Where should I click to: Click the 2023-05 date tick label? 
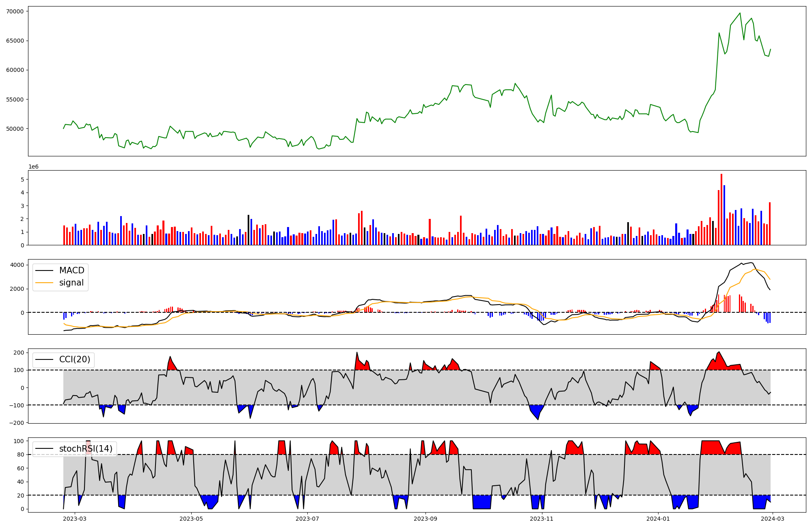[191, 519]
